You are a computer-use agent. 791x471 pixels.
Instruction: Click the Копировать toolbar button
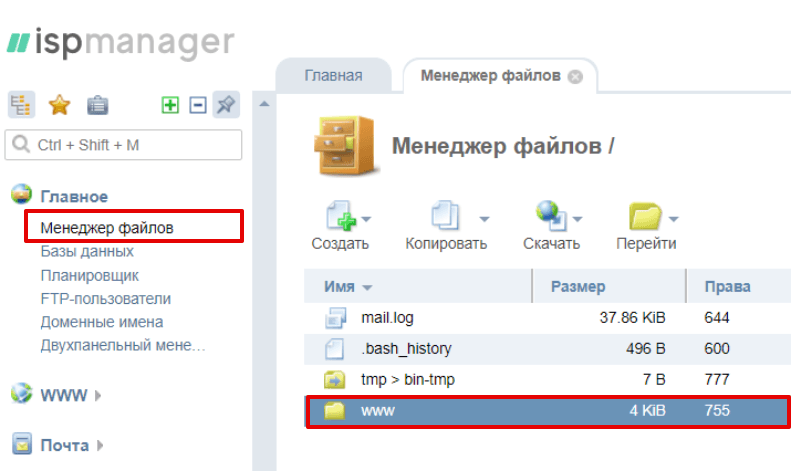446,225
